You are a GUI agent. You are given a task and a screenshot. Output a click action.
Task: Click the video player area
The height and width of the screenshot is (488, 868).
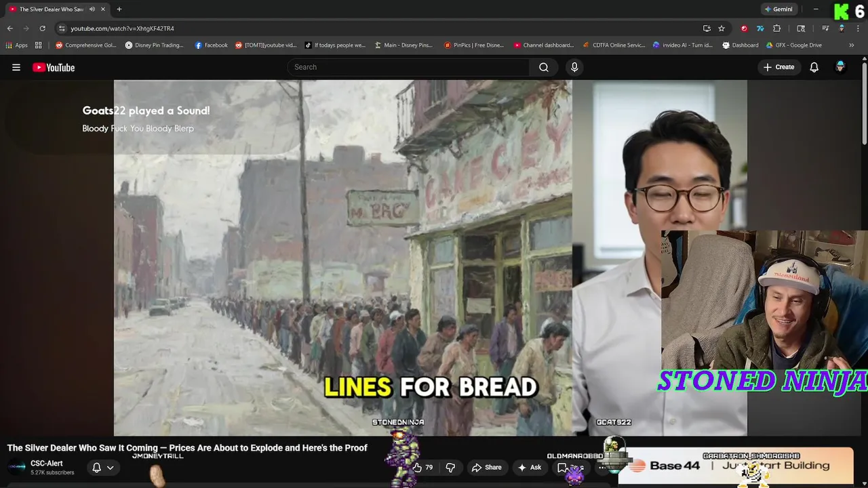click(x=431, y=258)
